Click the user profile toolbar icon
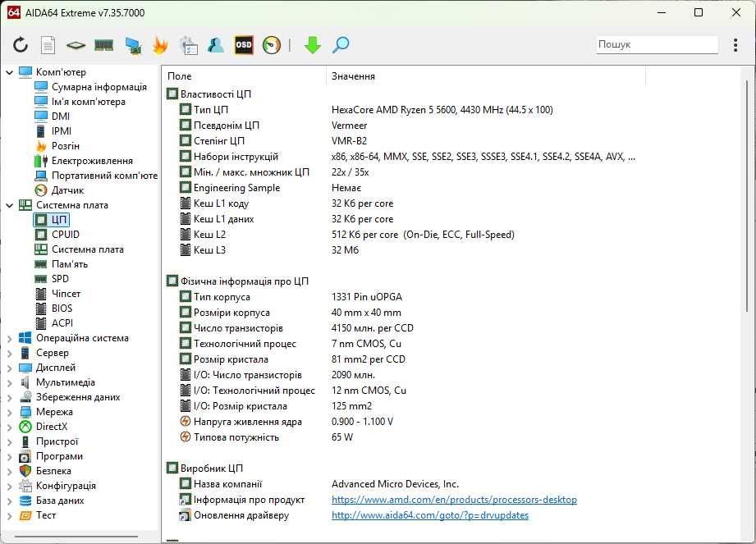Screen dimensions: 756x544 coord(216,45)
